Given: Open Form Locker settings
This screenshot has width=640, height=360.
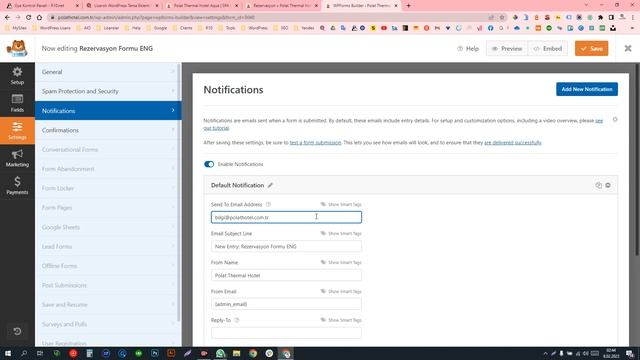Looking at the screenshot, I should point(108,188).
